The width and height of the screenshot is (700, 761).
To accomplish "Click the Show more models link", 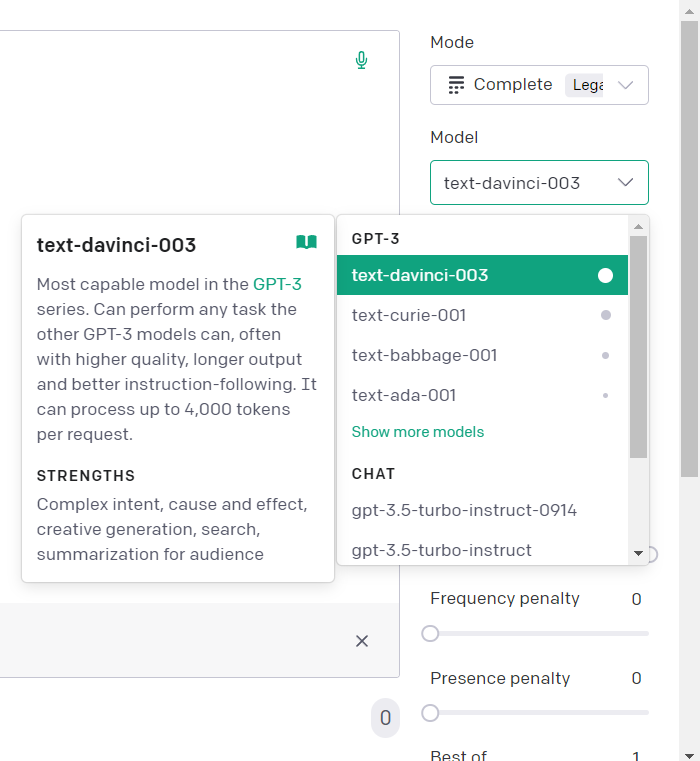I will click(x=418, y=432).
